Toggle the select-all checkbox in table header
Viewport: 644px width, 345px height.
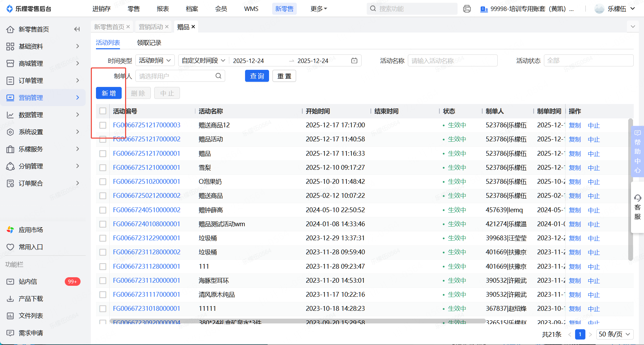[x=103, y=111]
